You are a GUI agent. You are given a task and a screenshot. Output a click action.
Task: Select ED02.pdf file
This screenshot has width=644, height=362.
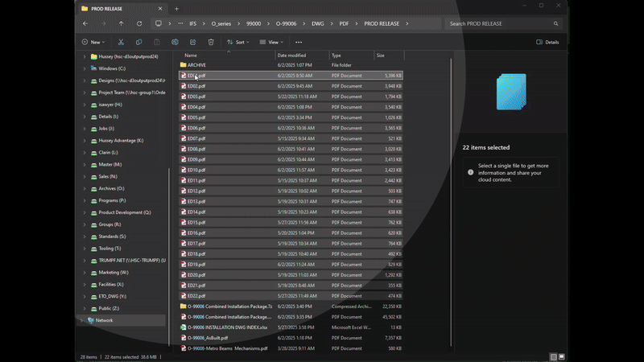point(291,86)
